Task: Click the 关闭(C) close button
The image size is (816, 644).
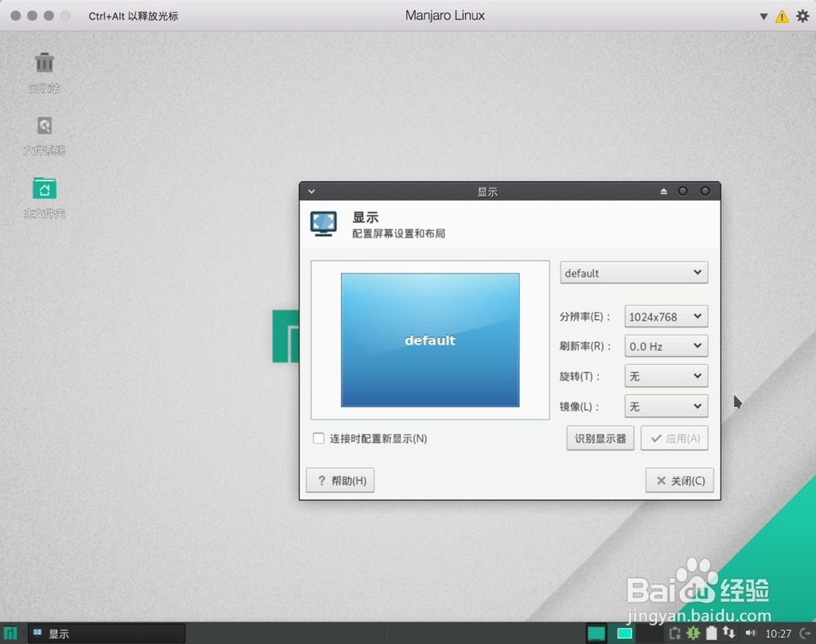Action: click(x=680, y=480)
